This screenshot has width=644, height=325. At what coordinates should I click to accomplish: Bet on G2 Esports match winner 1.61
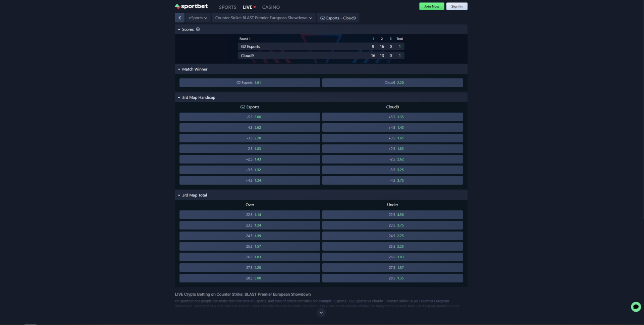click(250, 83)
